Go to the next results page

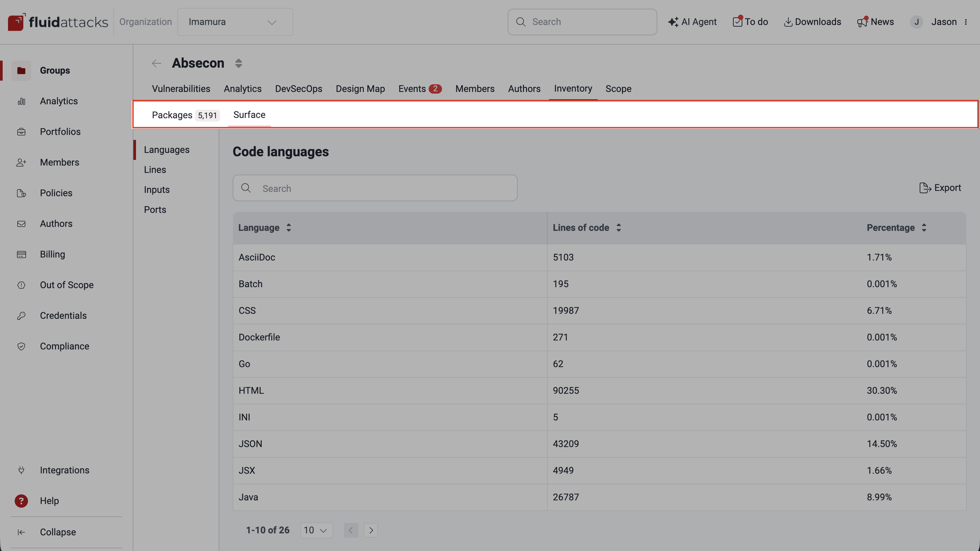[371, 530]
